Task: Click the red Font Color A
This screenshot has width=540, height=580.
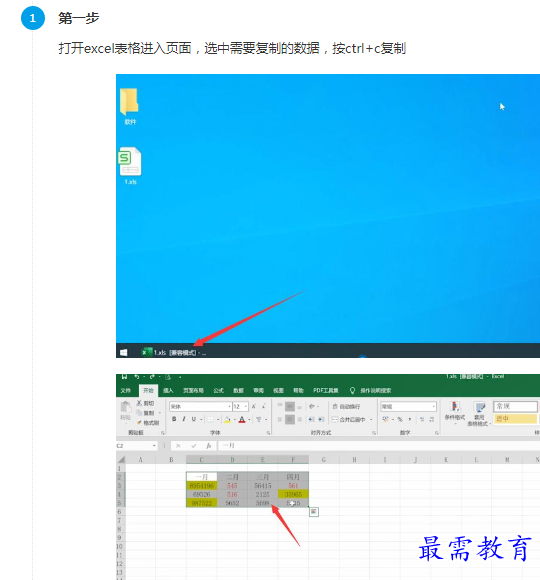Action: [x=242, y=419]
